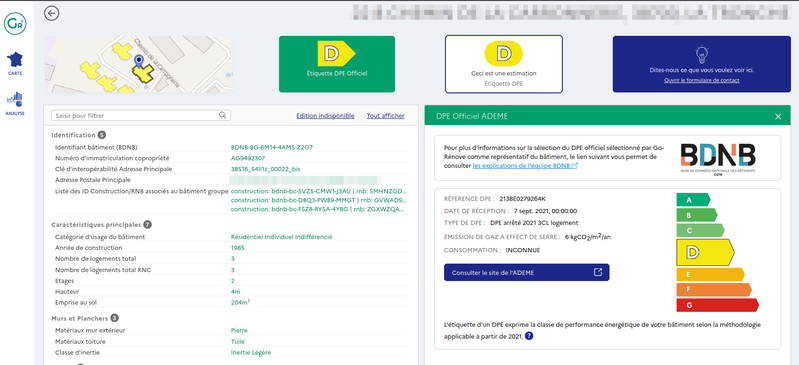
Task: Click energy label A bar
Action: coord(693,200)
